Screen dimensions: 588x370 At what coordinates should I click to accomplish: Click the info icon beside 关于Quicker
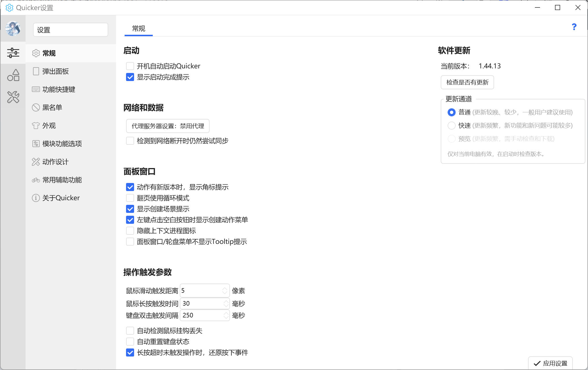point(36,198)
